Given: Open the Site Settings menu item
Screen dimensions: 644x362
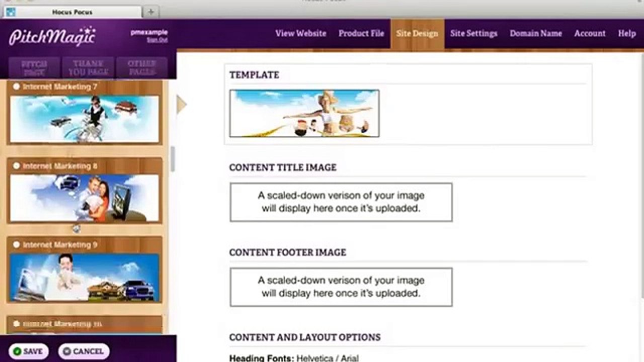Looking at the screenshot, I should 474,33.
